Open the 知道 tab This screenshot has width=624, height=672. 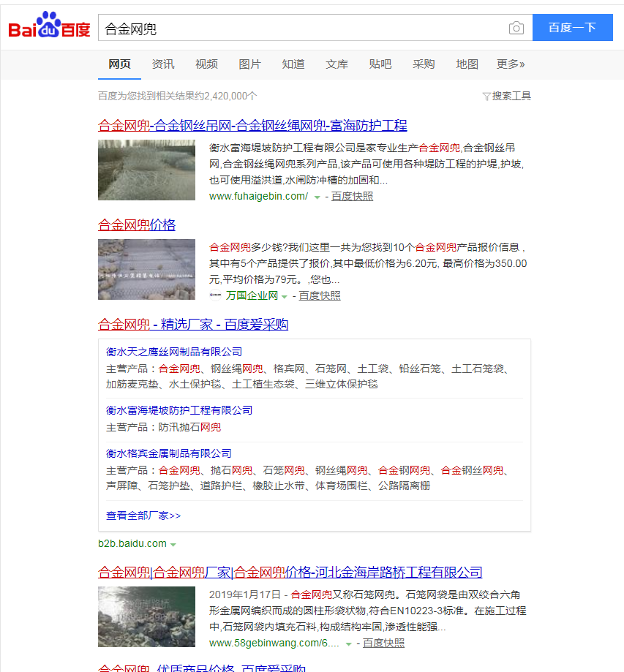pos(293,64)
